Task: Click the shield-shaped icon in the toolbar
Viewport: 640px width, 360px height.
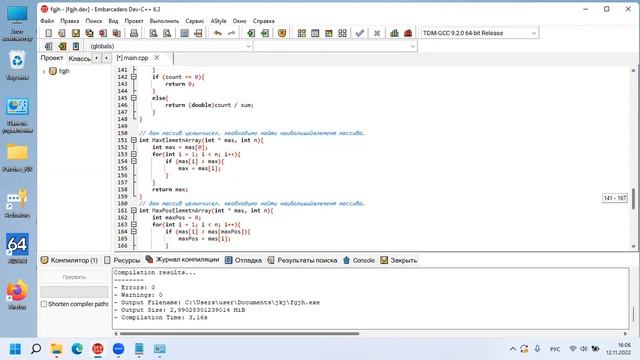Action: click(282, 33)
